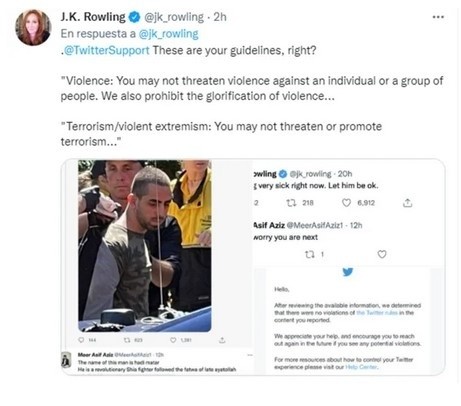Open the @jk_rowling handle in header
461x406 pixels.
click(174, 17)
